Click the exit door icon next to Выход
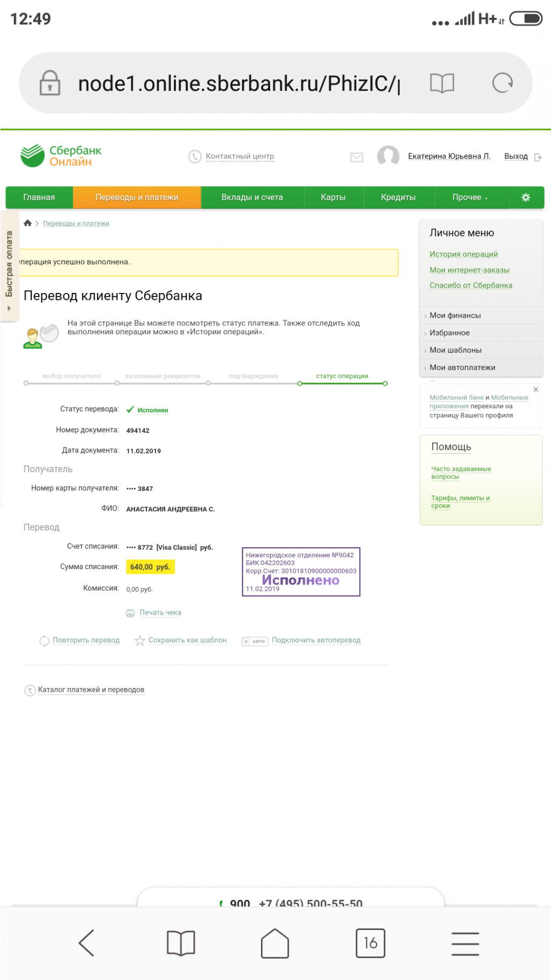This screenshot has height=980, width=551. coord(538,157)
